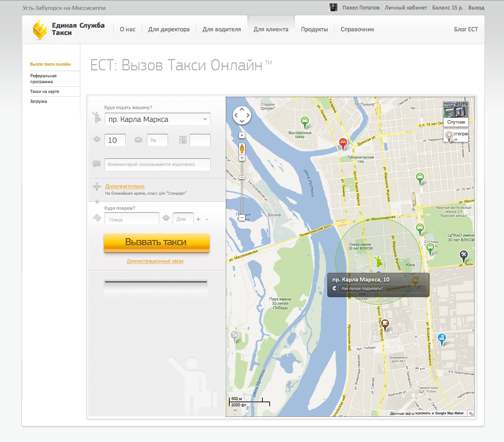Open Блог ЕСТ link

pos(466,29)
